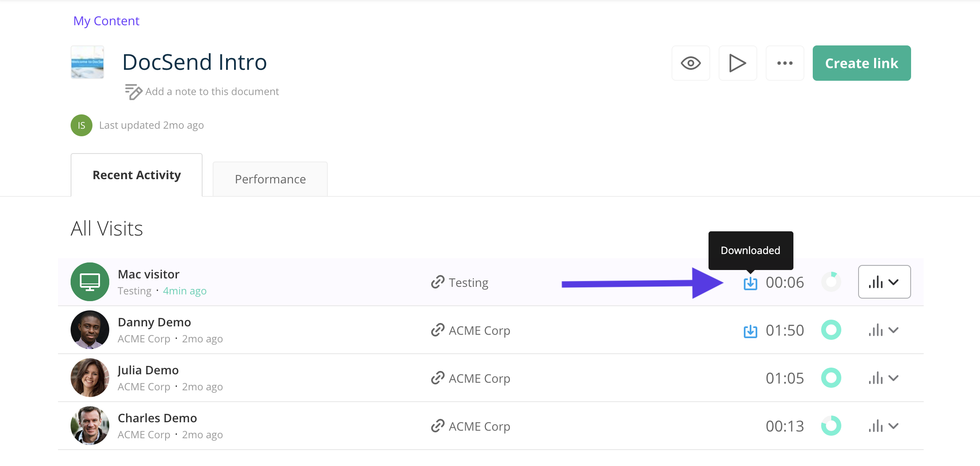The width and height of the screenshot is (980, 466).
Task: Click the 4min ago timestamp
Action: (x=185, y=291)
